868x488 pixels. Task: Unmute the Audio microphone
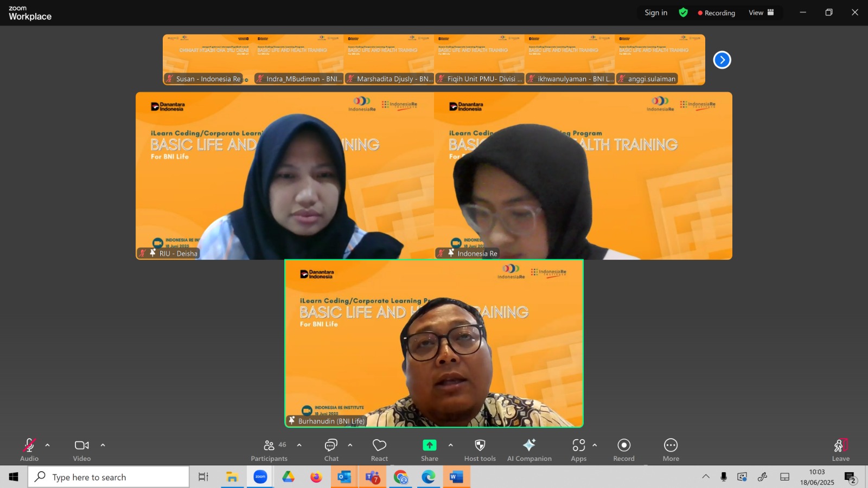(x=29, y=445)
